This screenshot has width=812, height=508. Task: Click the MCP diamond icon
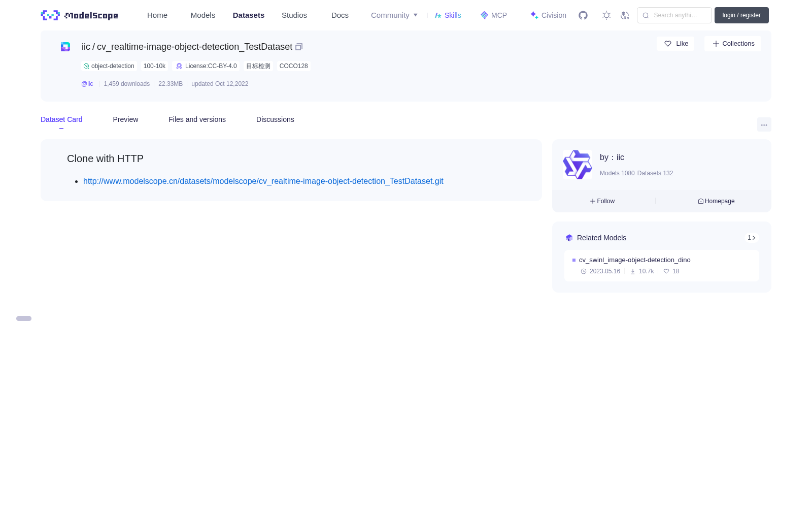[484, 15]
